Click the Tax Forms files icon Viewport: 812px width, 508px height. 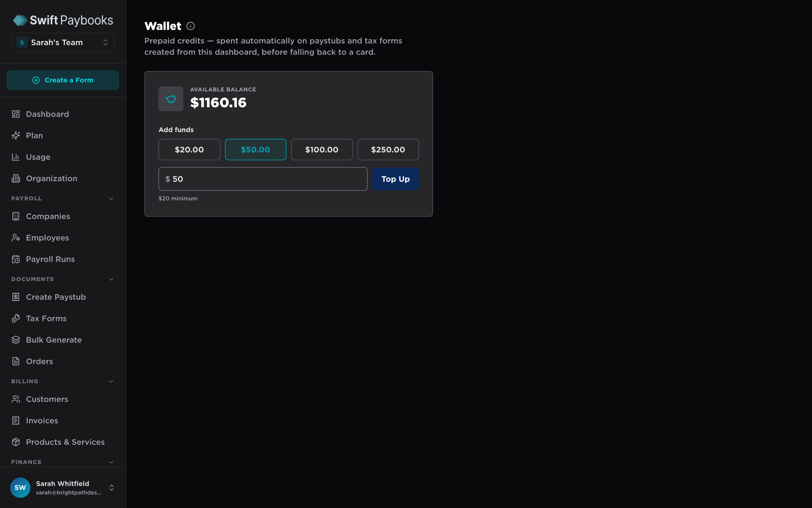16,319
